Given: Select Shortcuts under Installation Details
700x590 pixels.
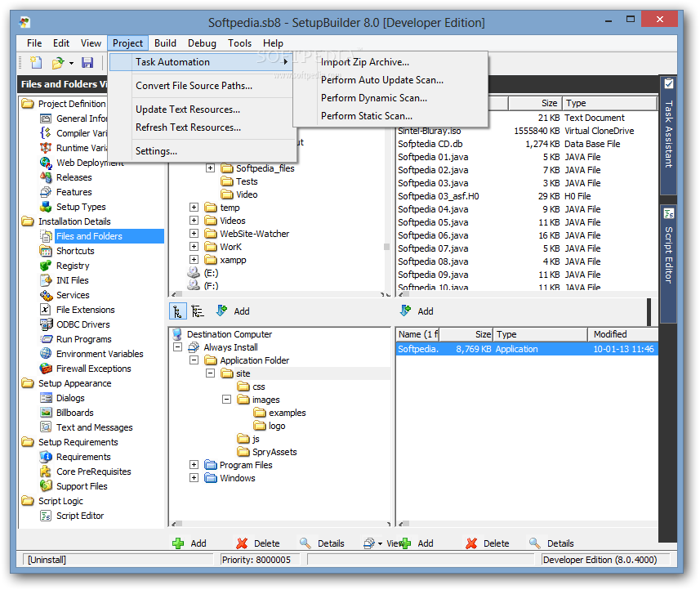Looking at the screenshot, I should point(75,251).
